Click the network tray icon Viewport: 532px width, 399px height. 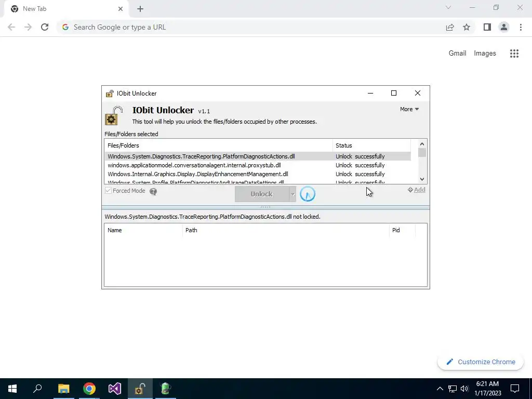(x=453, y=389)
